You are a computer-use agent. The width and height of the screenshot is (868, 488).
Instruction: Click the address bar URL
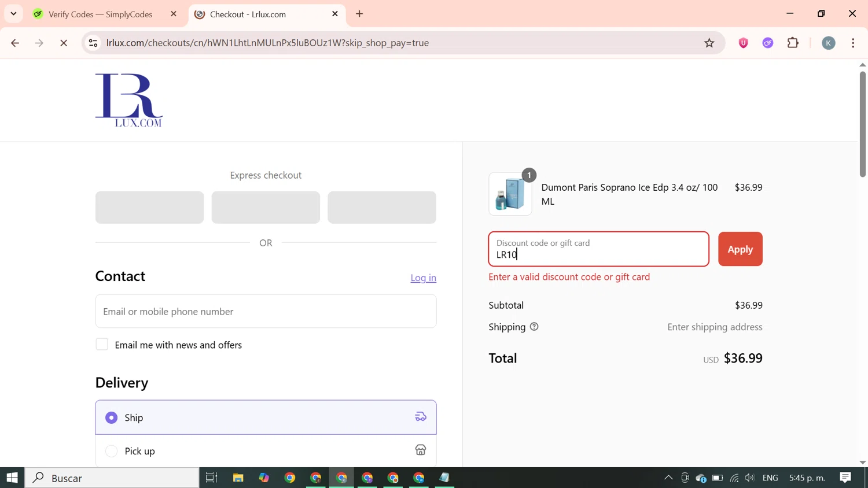click(267, 43)
